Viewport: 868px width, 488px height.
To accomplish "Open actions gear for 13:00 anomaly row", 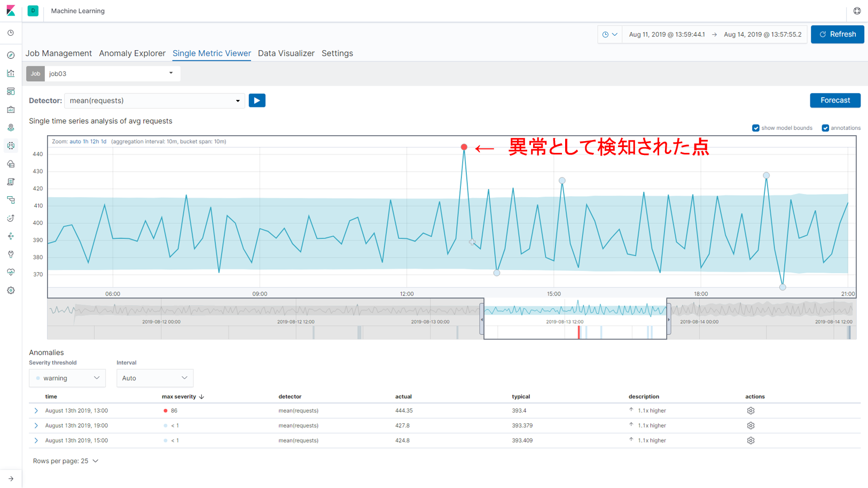I will (x=750, y=410).
